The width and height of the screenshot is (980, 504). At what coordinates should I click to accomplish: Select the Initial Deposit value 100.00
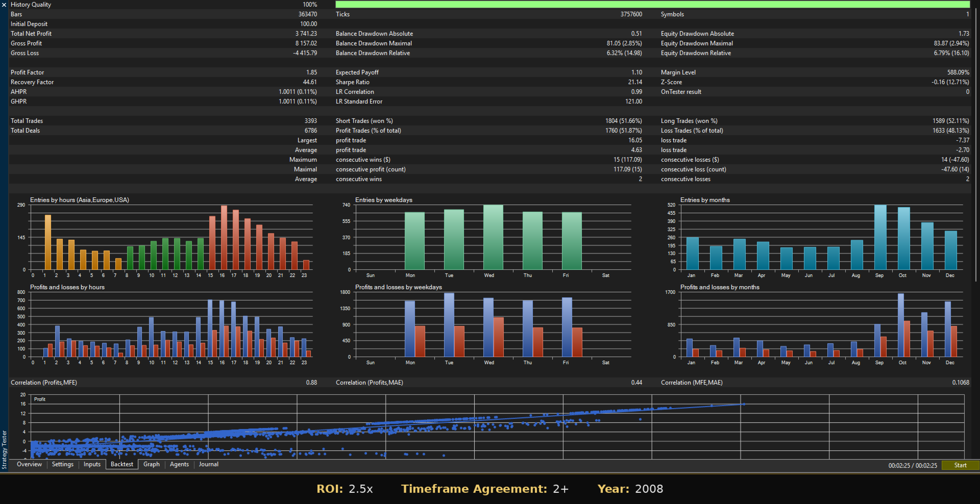point(308,24)
